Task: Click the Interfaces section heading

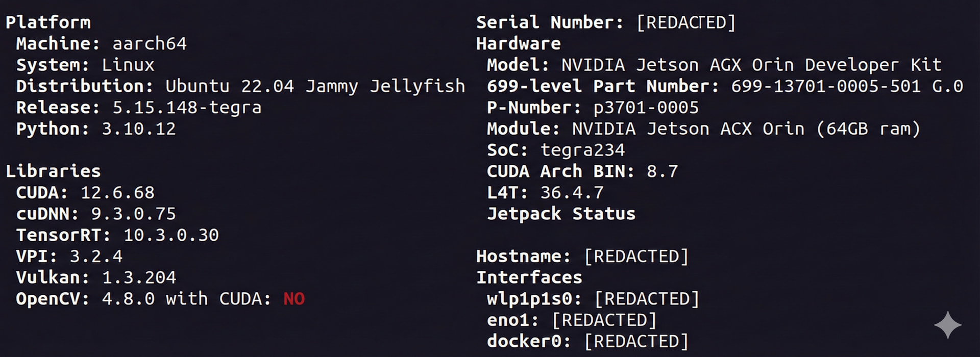Action: (529, 277)
